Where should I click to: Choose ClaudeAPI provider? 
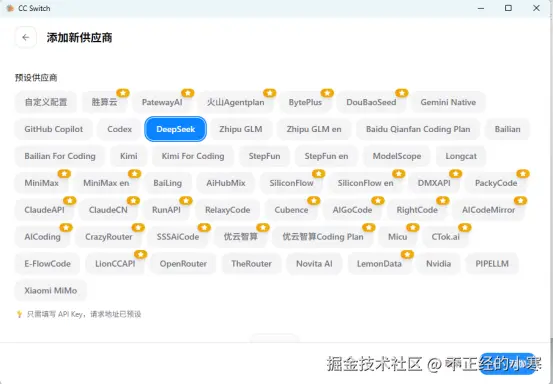[x=45, y=210]
